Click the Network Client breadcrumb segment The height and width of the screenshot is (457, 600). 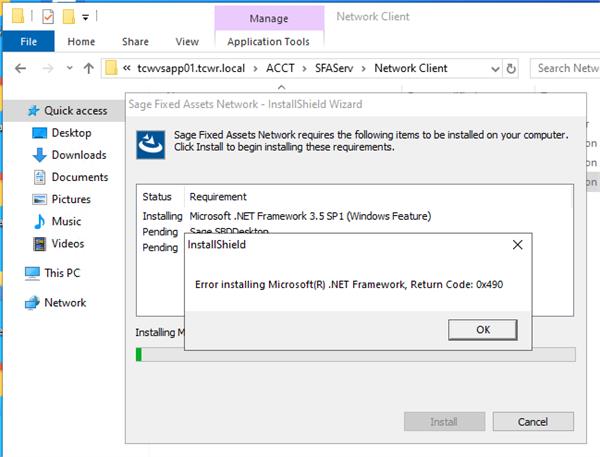click(x=411, y=68)
